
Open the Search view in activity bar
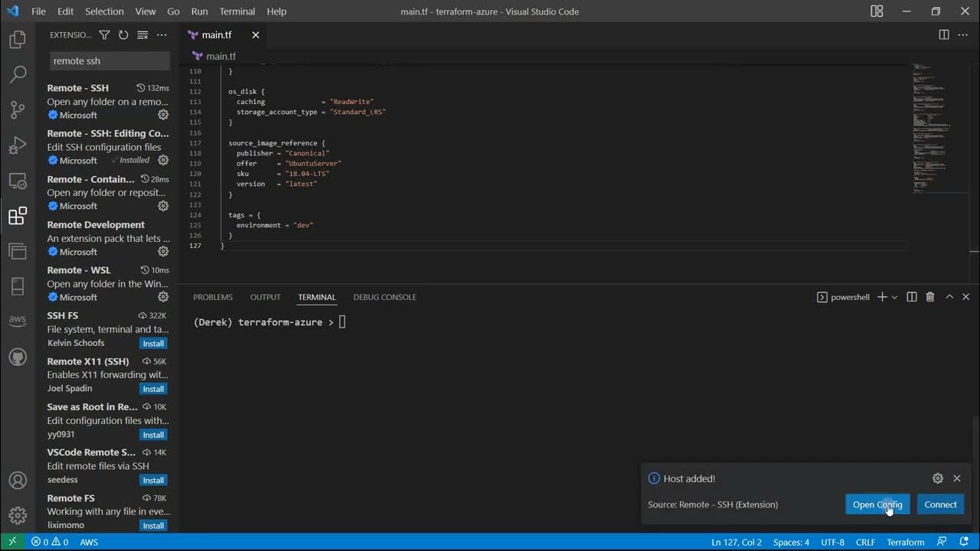coord(18,74)
